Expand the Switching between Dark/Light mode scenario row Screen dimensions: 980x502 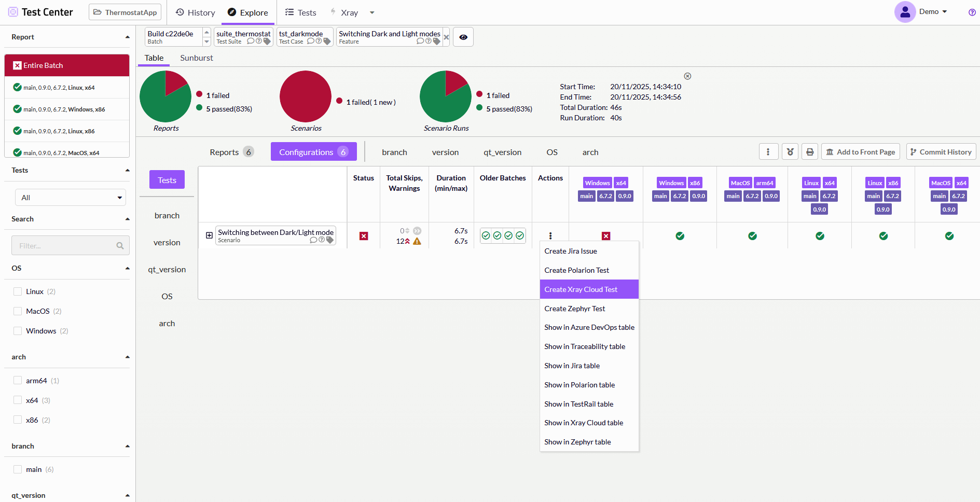click(209, 235)
